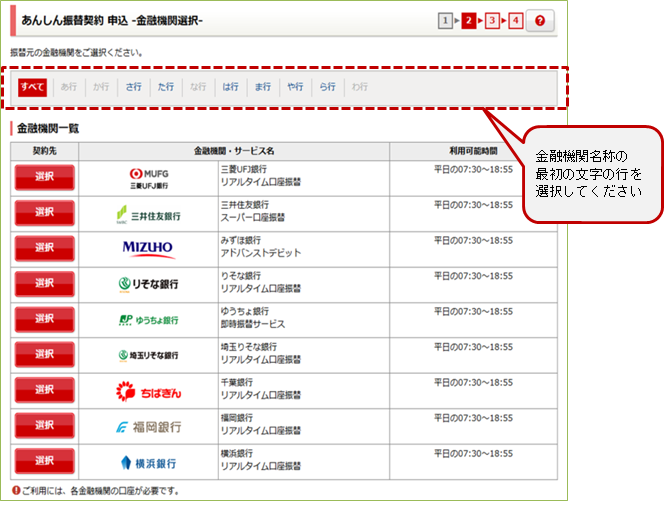671x506 pixels.
Task: Click step 4 indicator box
Action: pos(516,21)
